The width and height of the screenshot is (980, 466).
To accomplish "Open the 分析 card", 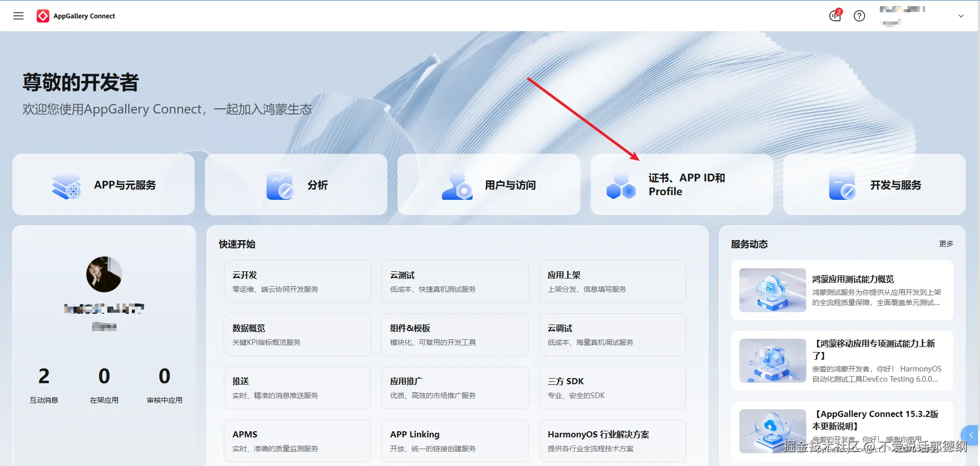I will [296, 184].
